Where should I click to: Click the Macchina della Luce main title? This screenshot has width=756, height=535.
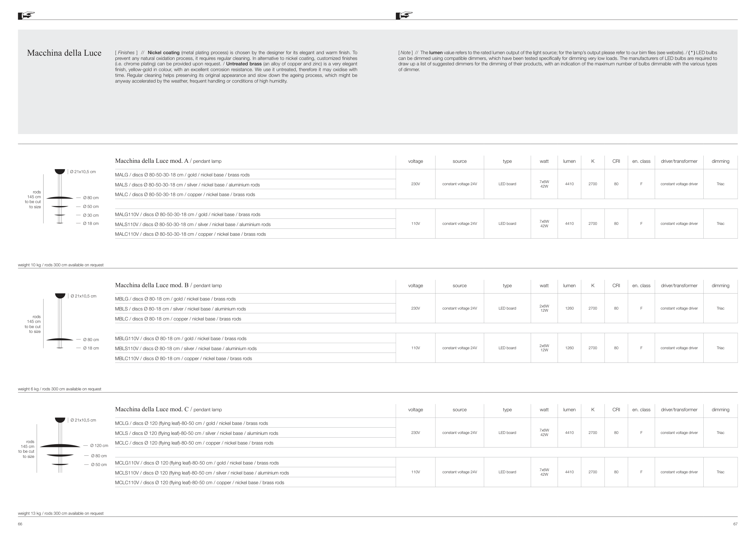point(64,53)
